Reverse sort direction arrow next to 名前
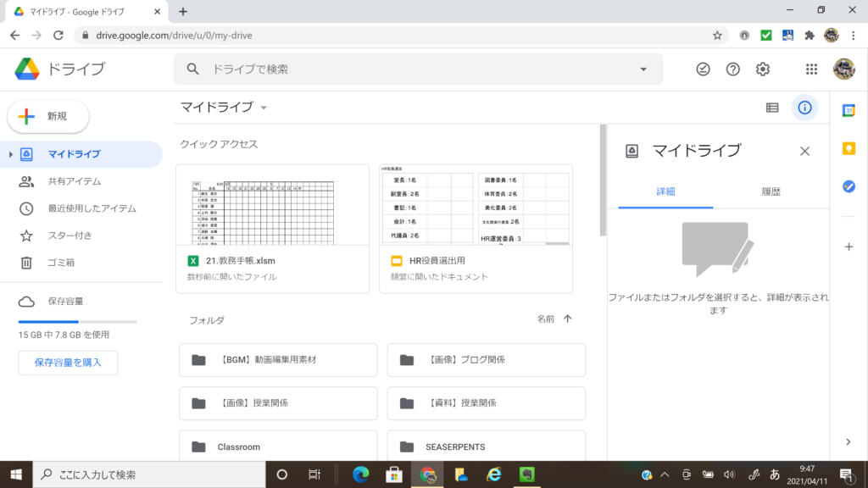 (x=567, y=319)
